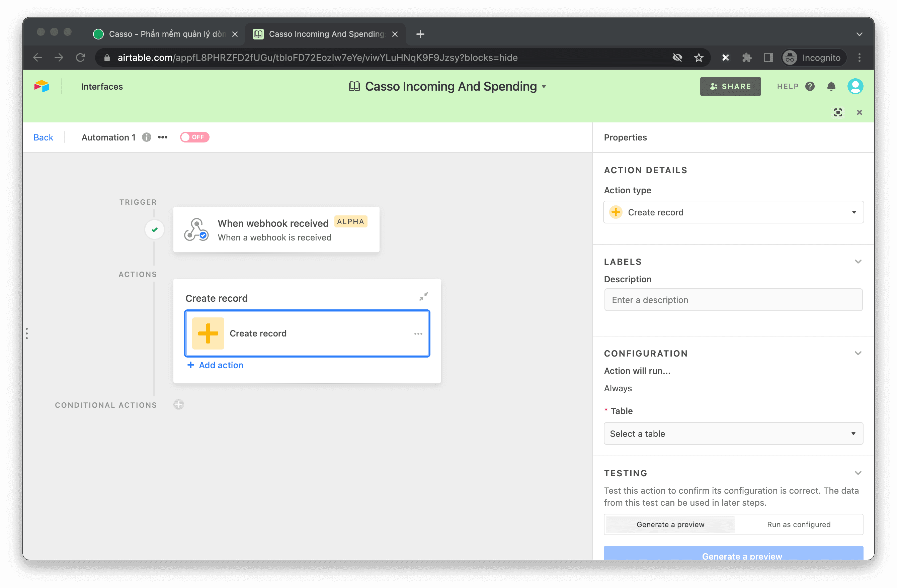
Task: Click the Airtable logo home icon
Action: coord(42,87)
